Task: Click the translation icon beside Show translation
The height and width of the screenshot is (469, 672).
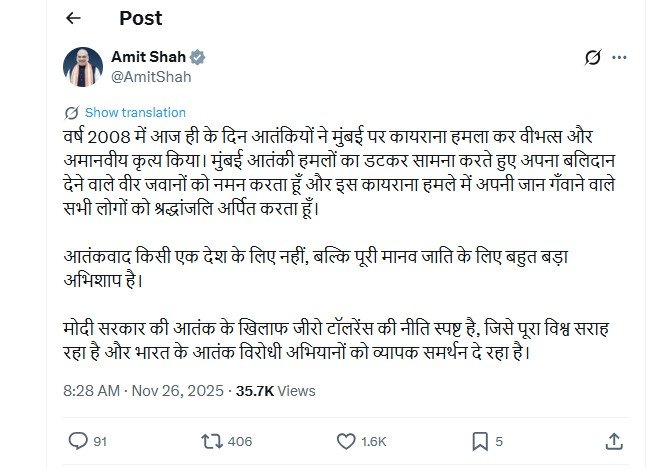Action: point(71,113)
